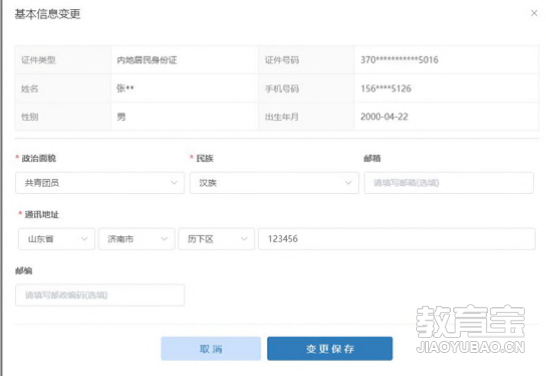Open the province dropdown showing 山东省
Image resolution: width=546 pixels, height=376 pixels.
point(56,239)
